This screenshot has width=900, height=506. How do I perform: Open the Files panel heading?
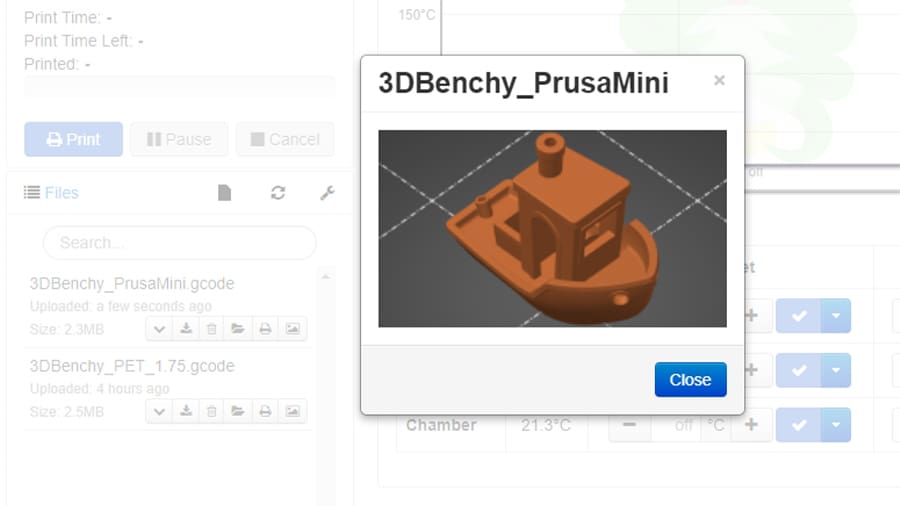(x=51, y=193)
